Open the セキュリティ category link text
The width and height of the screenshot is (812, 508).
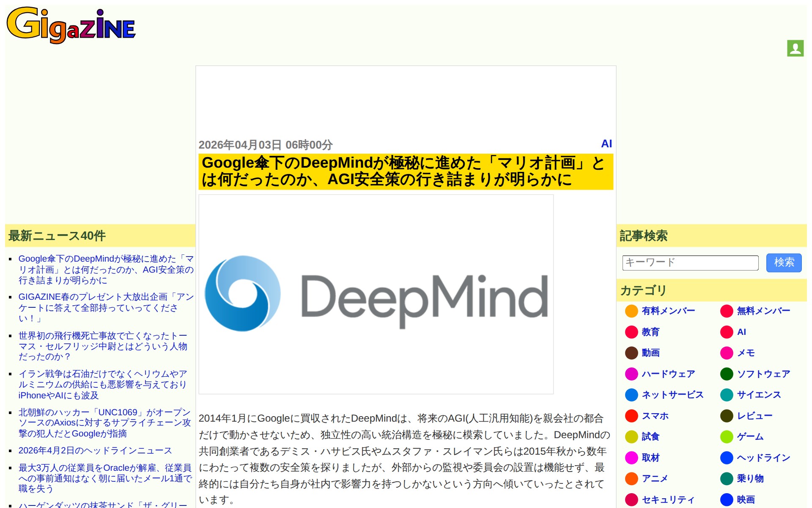tap(668, 500)
